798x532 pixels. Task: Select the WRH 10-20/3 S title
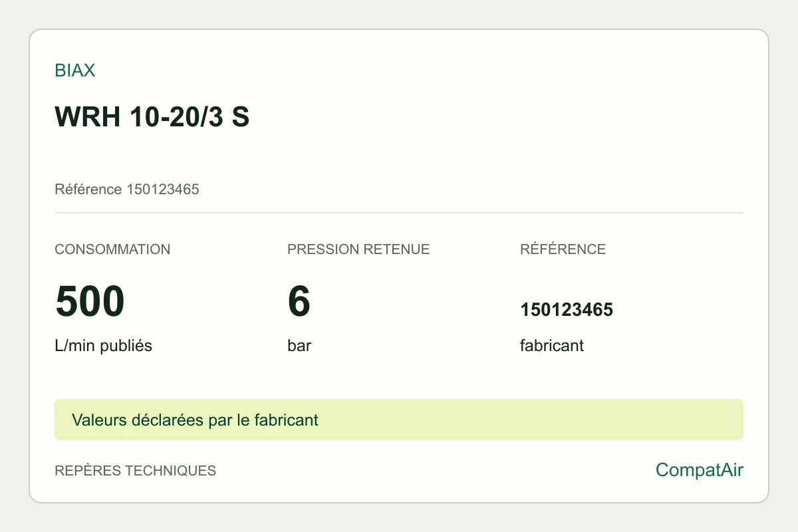(152, 117)
